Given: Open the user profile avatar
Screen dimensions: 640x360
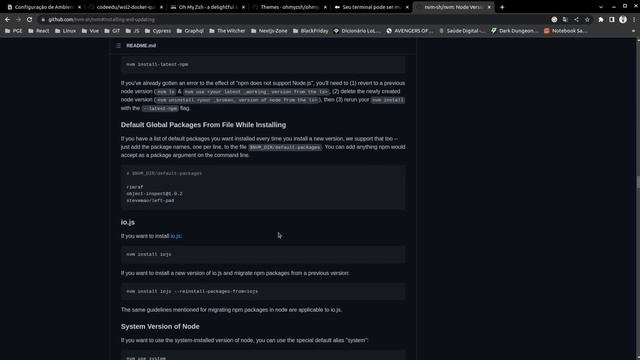Looking at the screenshot, I should pos(623,20).
